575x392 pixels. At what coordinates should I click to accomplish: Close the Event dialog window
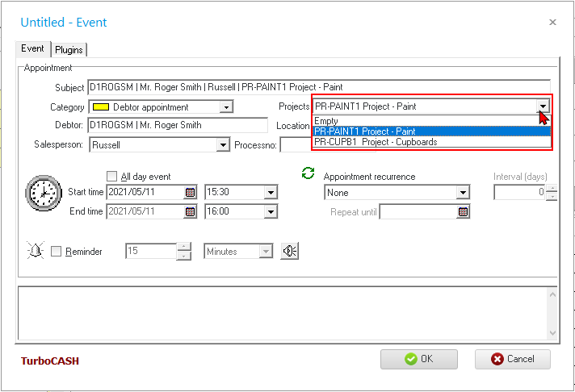tap(552, 23)
